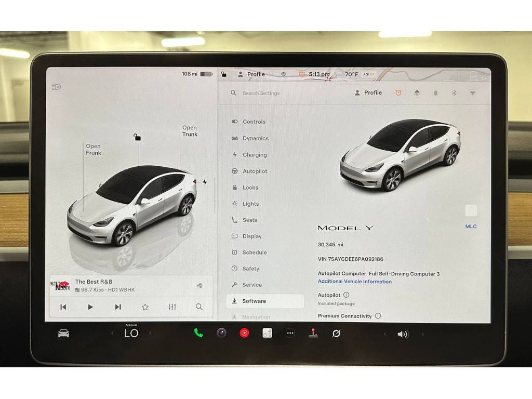Viewport: 532px width, 399px height.
Task: Tap Open Trunk
Action: (190, 131)
